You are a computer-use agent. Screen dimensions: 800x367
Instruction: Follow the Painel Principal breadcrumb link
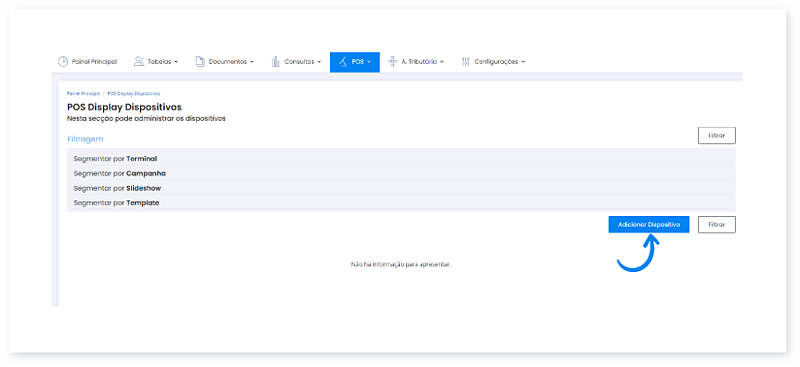tap(83, 94)
